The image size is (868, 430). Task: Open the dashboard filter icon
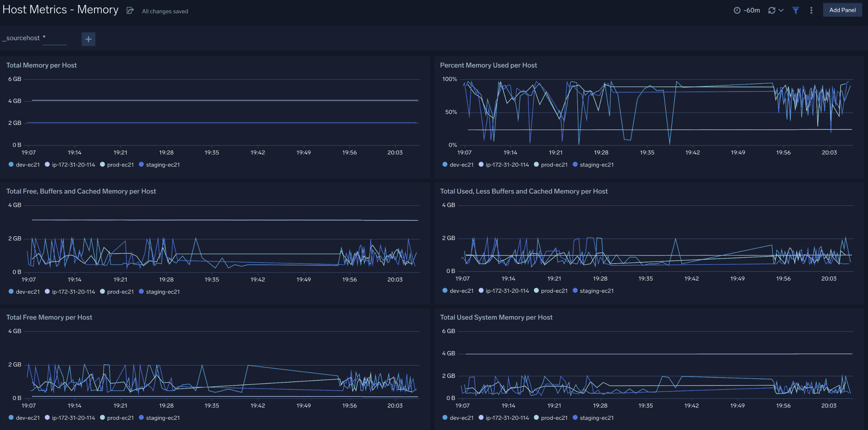[x=795, y=10]
